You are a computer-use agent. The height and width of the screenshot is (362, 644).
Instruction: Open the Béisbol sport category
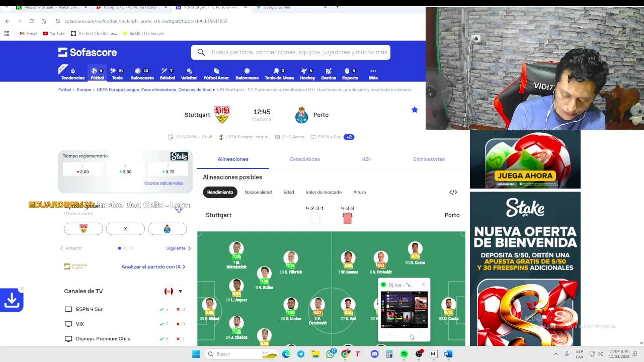click(167, 74)
